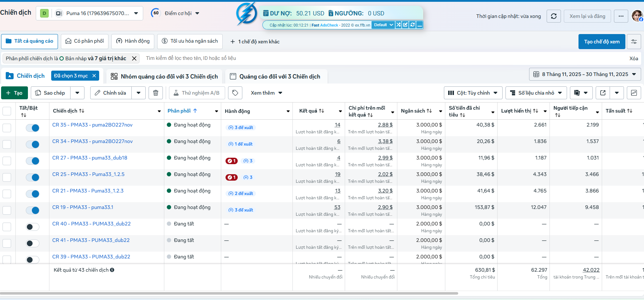Turn off CR 34 campaign toggle
This screenshot has width=644, height=300.
[33, 144]
